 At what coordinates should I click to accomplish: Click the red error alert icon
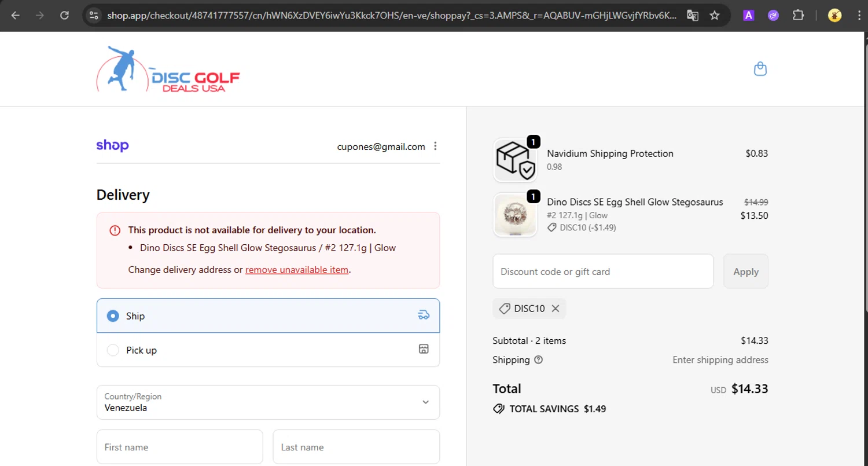pyautogui.click(x=115, y=230)
